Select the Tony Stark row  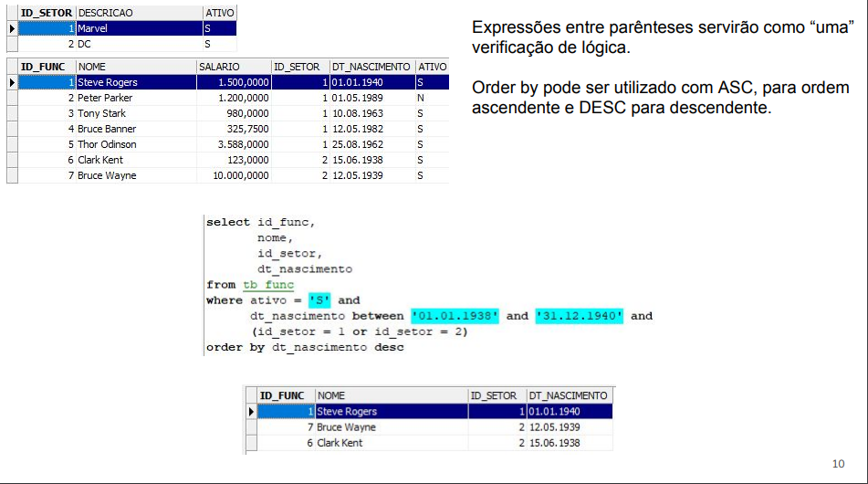pyautogui.click(x=101, y=113)
